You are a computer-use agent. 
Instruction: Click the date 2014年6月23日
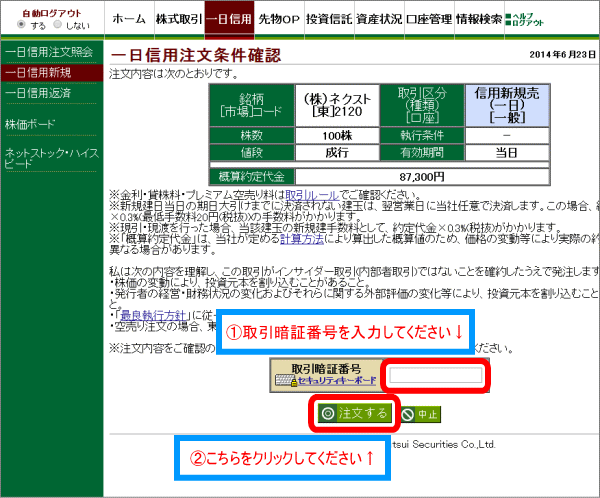(562, 54)
